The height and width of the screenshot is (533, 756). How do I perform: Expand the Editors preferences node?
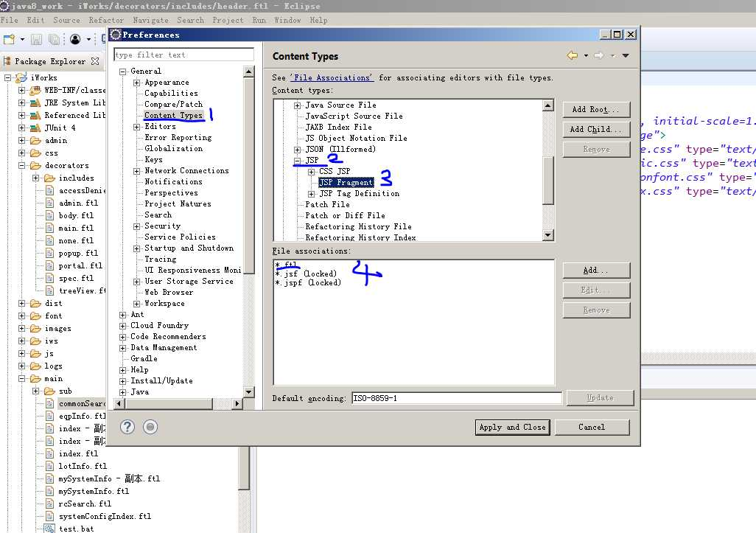(137, 127)
